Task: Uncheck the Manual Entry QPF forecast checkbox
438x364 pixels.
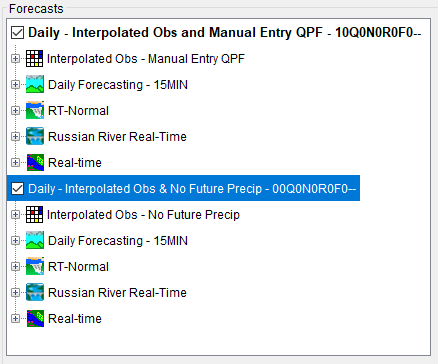Action: point(17,33)
